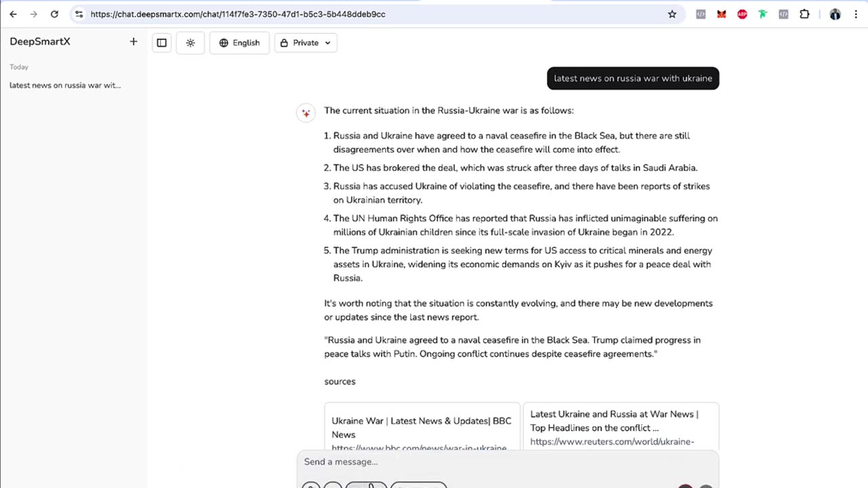Click point 1 about naval ceasefire in Black Sea

coord(511,142)
